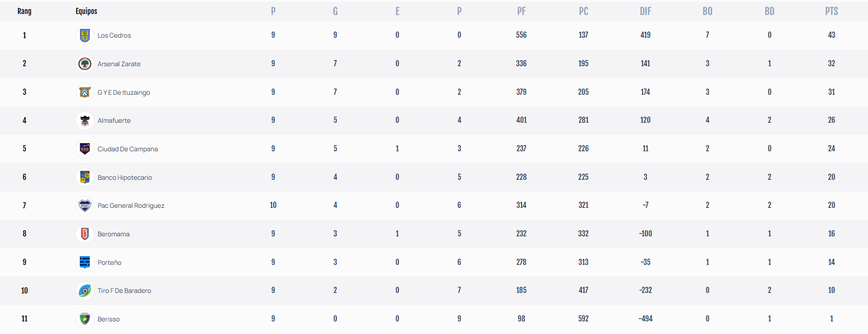Click the Porteño striped logo
The image size is (868, 334).
(x=85, y=262)
